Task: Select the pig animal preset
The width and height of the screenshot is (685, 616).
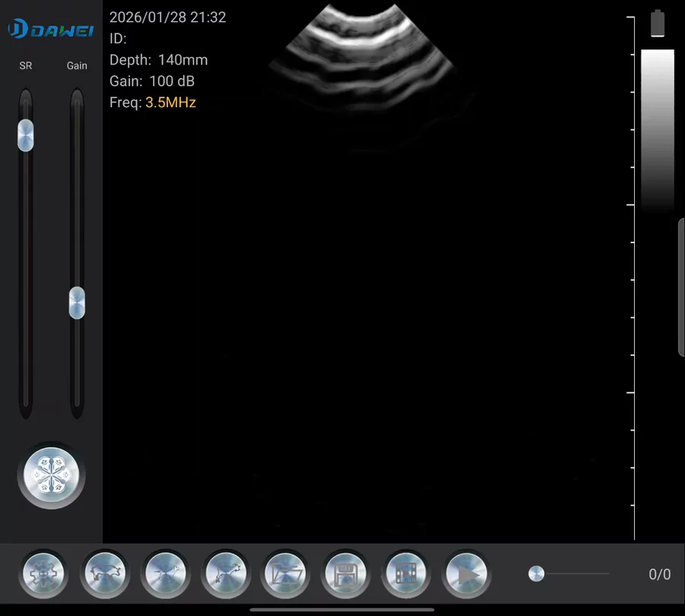Action: [x=104, y=574]
